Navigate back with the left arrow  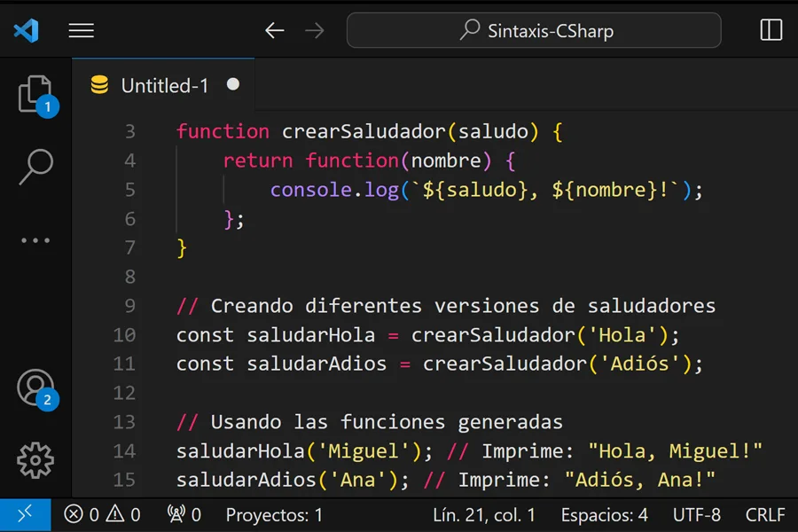pos(275,31)
